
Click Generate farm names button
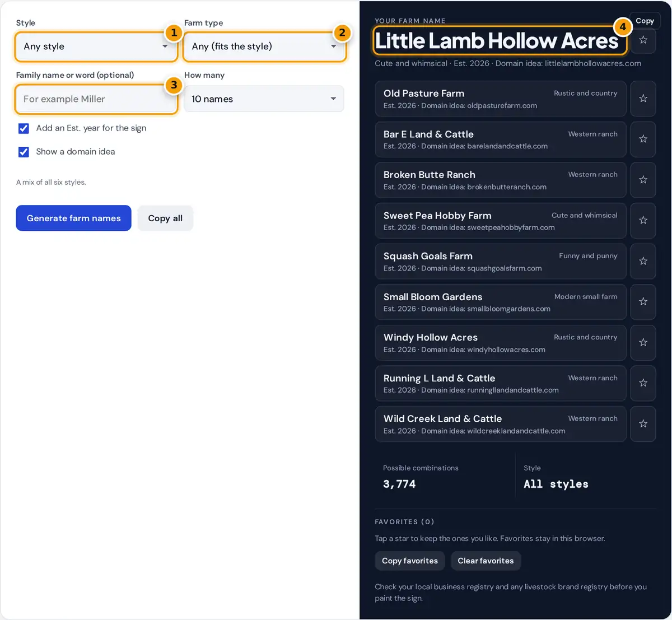[73, 218]
